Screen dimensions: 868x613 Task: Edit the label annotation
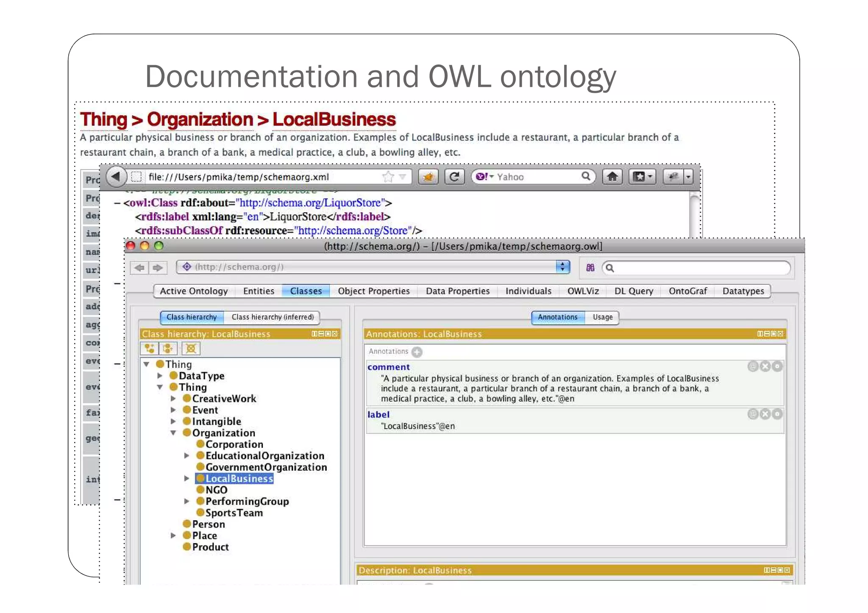[x=777, y=414]
